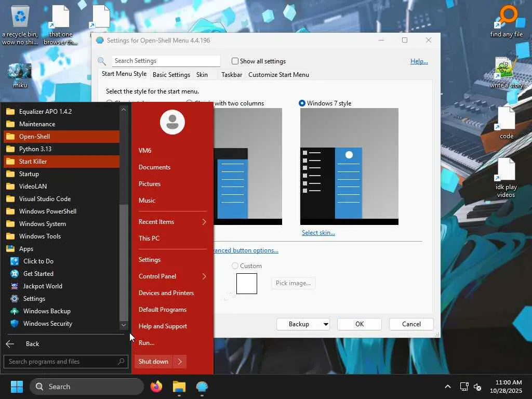The image size is (532, 399).
Task: Click scroll up arrow in programs list
Action: tap(124, 110)
